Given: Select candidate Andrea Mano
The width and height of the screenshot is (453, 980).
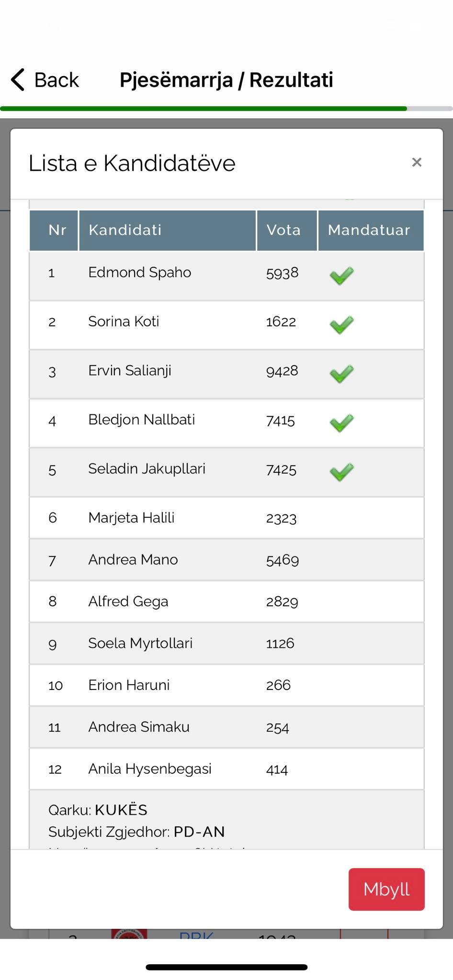Looking at the screenshot, I should click(133, 559).
